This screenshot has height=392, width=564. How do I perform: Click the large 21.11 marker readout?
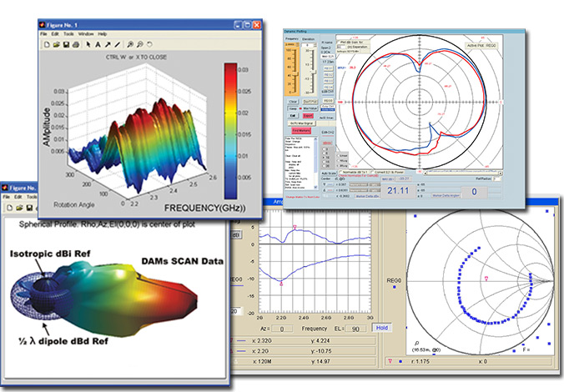(398, 190)
